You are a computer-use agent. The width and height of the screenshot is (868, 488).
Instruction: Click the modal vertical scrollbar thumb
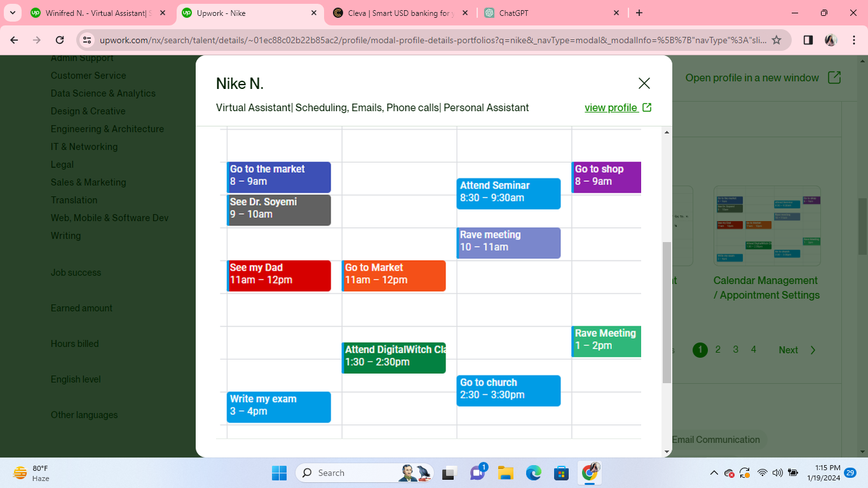tap(667, 311)
